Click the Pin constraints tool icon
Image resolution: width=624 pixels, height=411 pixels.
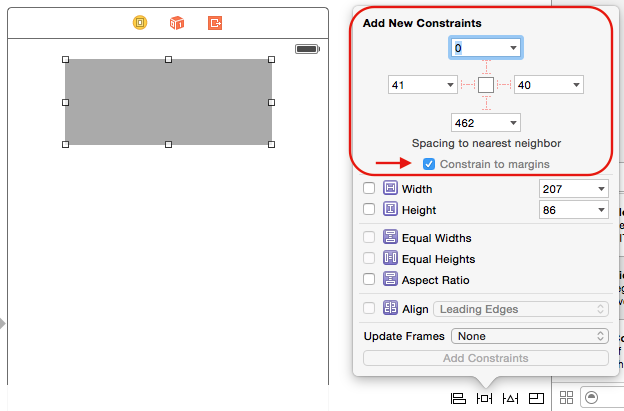click(485, 398)
